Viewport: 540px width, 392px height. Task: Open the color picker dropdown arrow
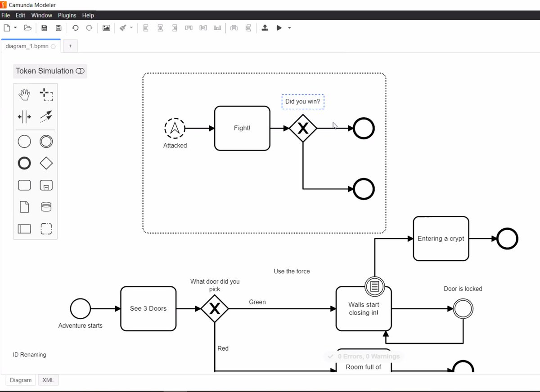131,27
